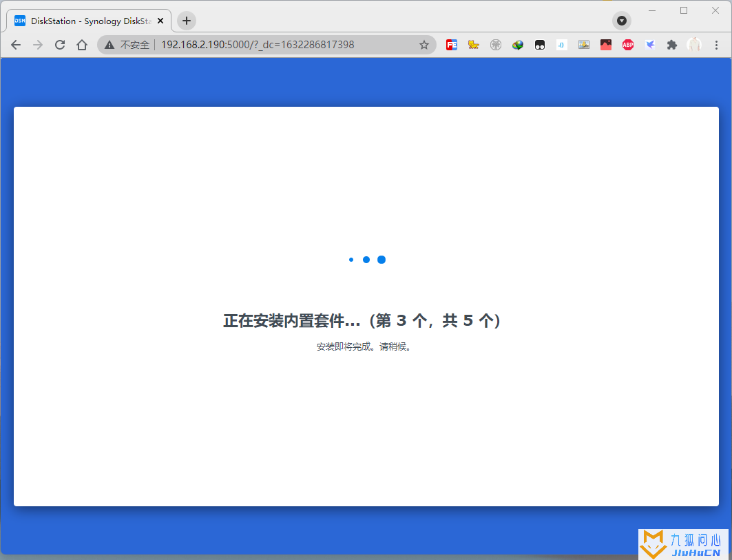This screenshot has height=560, width=732.
Task: Open the IDM download globe extension
Action: [x=518, y=45]
